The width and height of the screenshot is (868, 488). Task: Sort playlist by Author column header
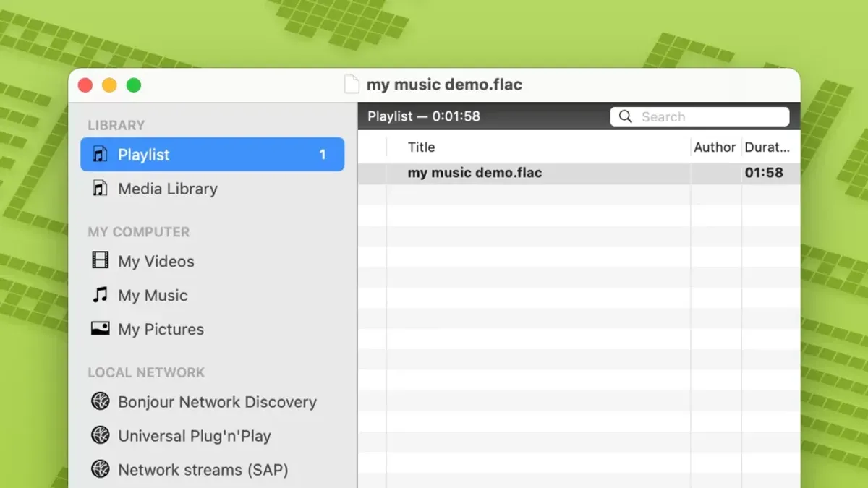pos(715,147)
